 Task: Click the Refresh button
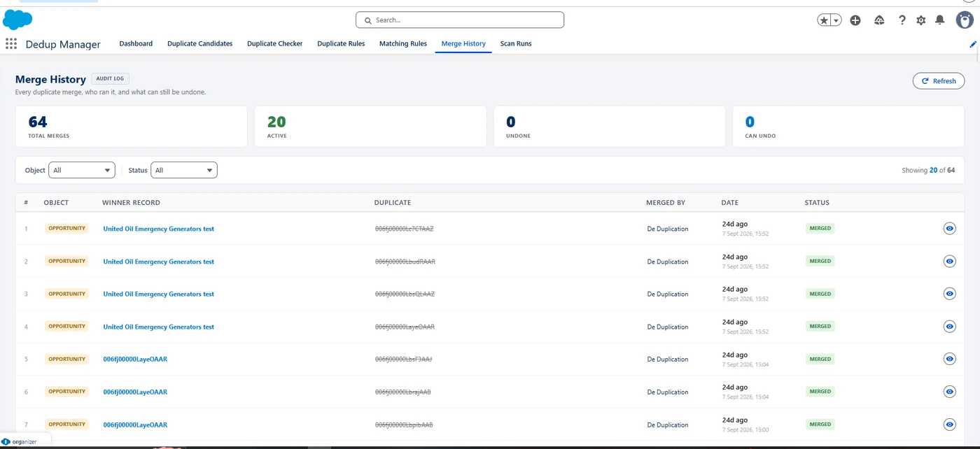click(938, 81)
